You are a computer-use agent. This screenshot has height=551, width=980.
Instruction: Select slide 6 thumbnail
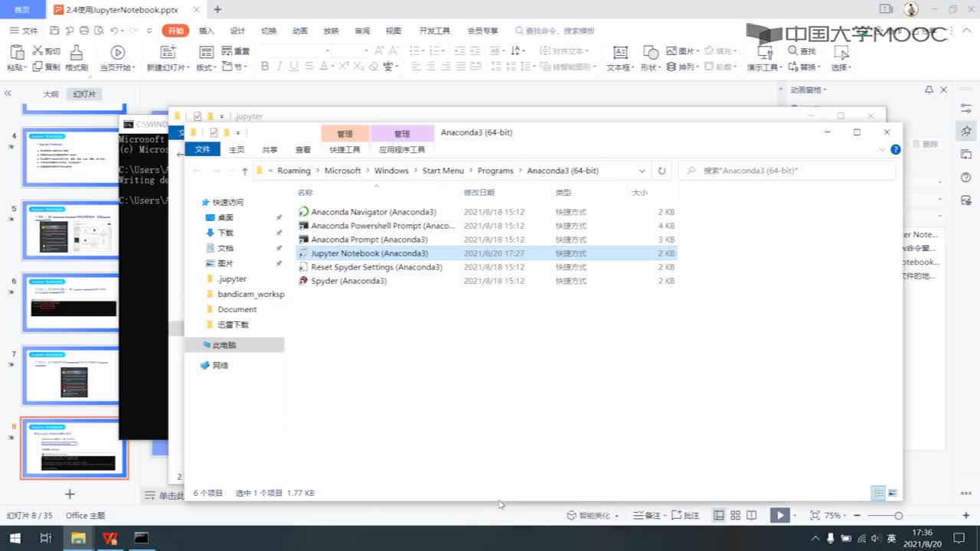70,302
